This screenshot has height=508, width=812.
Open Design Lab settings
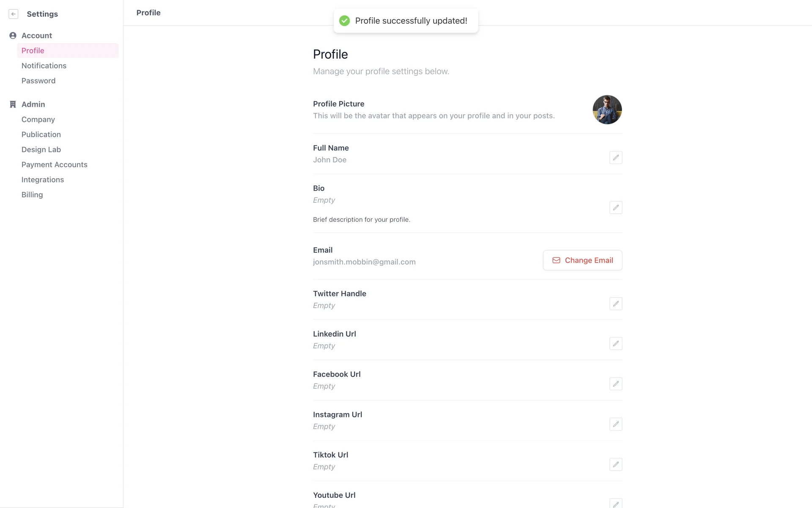point(41,149)
